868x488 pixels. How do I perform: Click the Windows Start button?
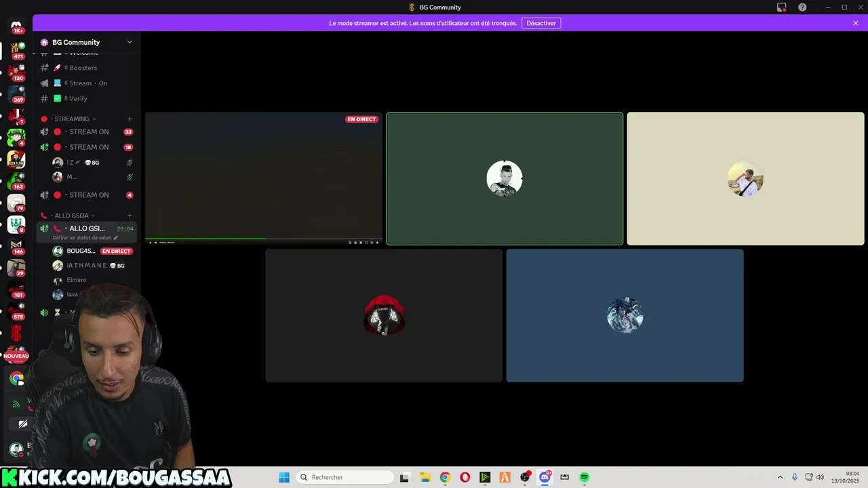(x=284, y=477)
